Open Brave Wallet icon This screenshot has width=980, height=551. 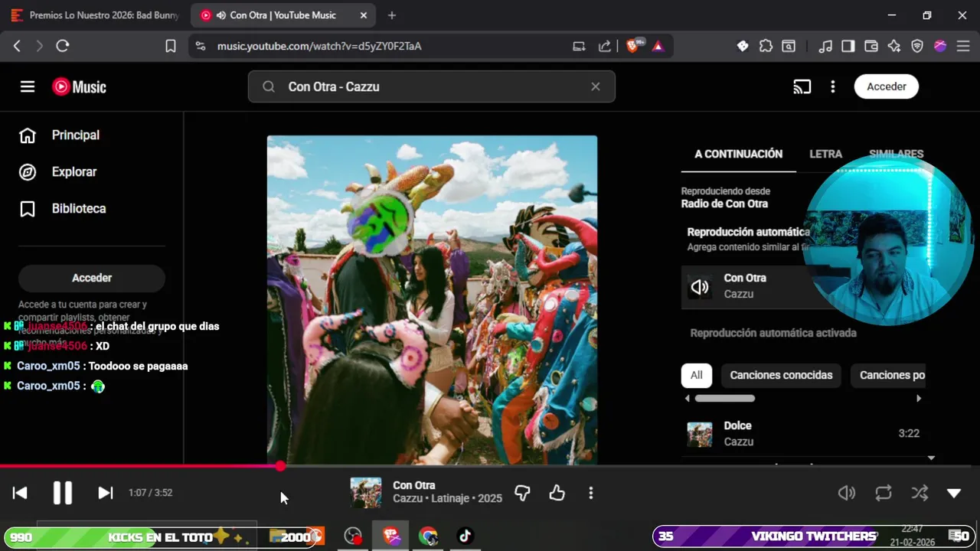coord(871,46)
